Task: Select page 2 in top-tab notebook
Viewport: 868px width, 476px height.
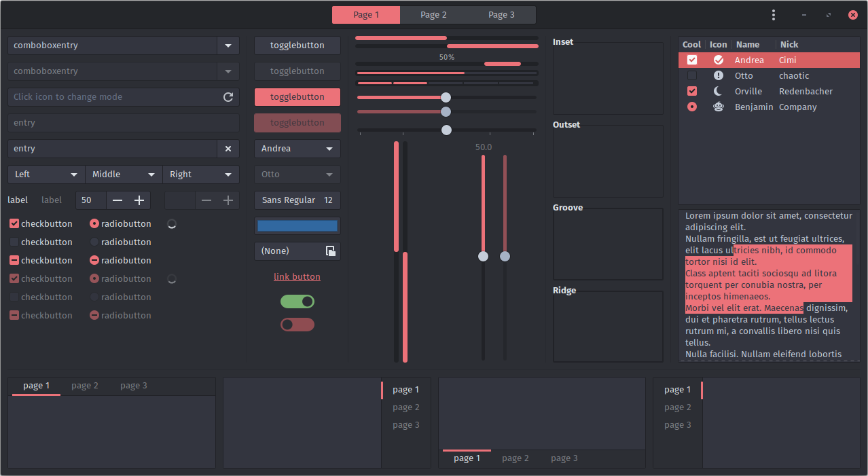Action: (85, 386)
